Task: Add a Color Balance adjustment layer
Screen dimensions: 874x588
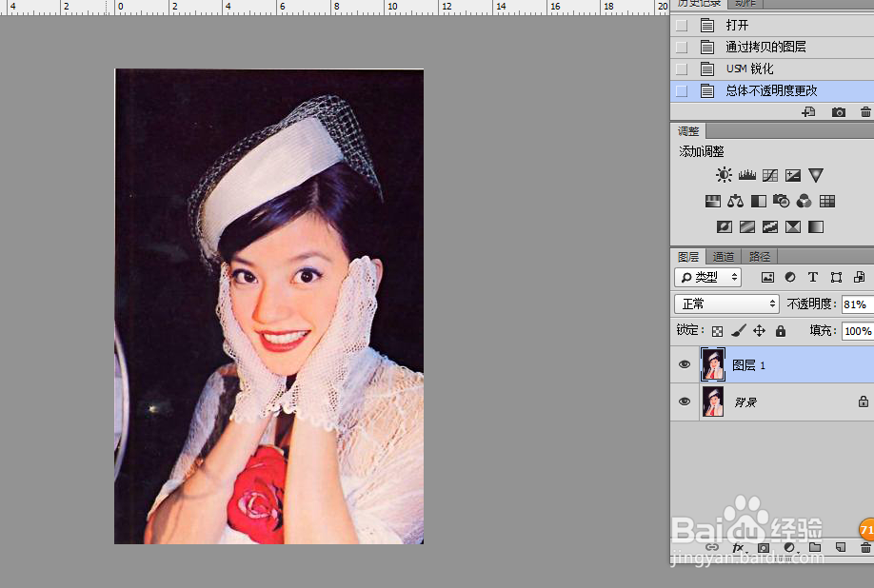Action: [735, 201]
